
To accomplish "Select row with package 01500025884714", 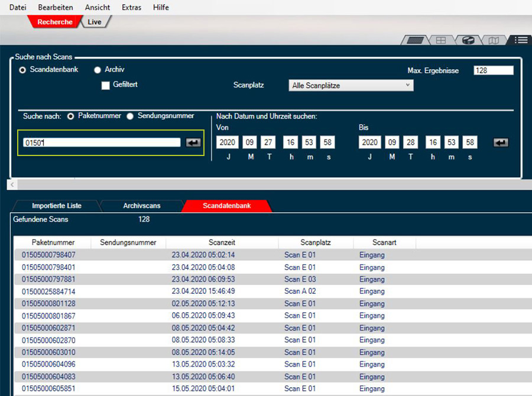I will (273, 291).
